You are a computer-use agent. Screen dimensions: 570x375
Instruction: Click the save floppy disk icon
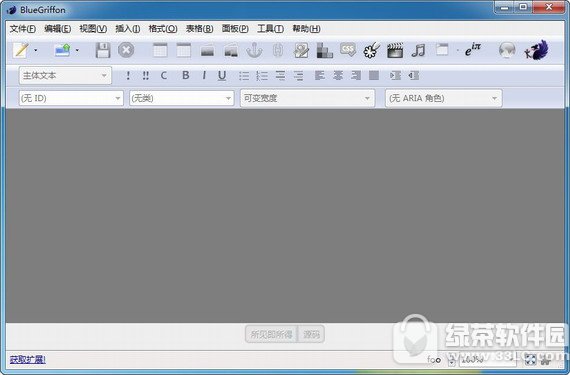[103, 50]
